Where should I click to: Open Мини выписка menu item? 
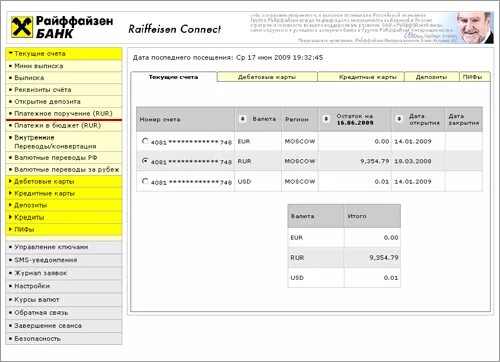tap(64, 66)
